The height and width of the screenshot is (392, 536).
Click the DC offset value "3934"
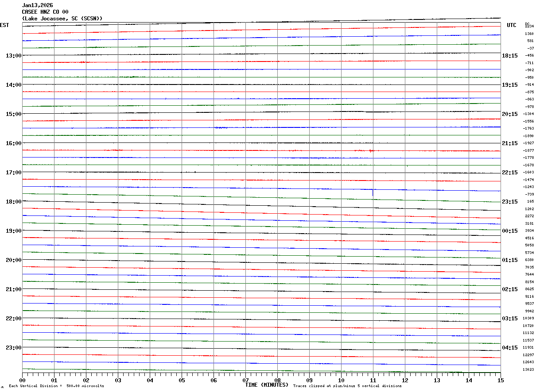pos(529,231)
